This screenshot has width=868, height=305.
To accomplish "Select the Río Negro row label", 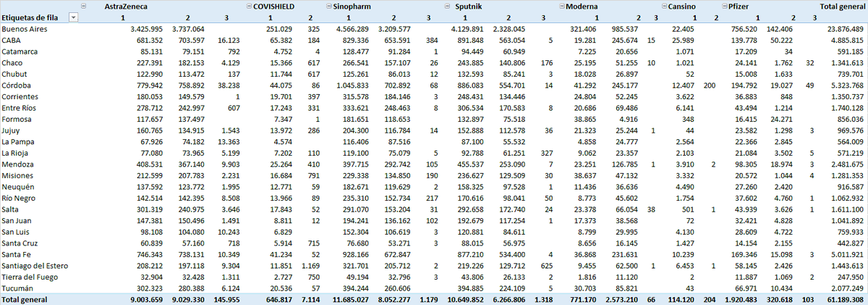I will coord(18,198).
